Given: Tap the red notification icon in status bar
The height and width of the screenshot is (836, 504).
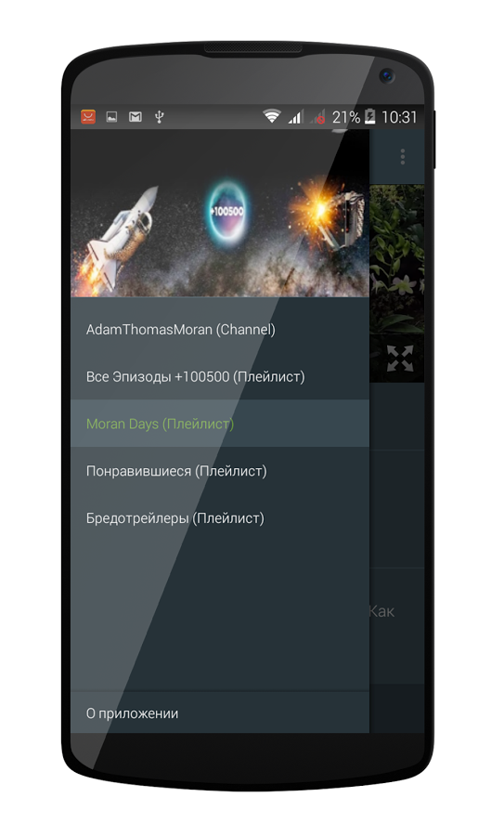Looking at the screenshot, I should pos(88,117).
